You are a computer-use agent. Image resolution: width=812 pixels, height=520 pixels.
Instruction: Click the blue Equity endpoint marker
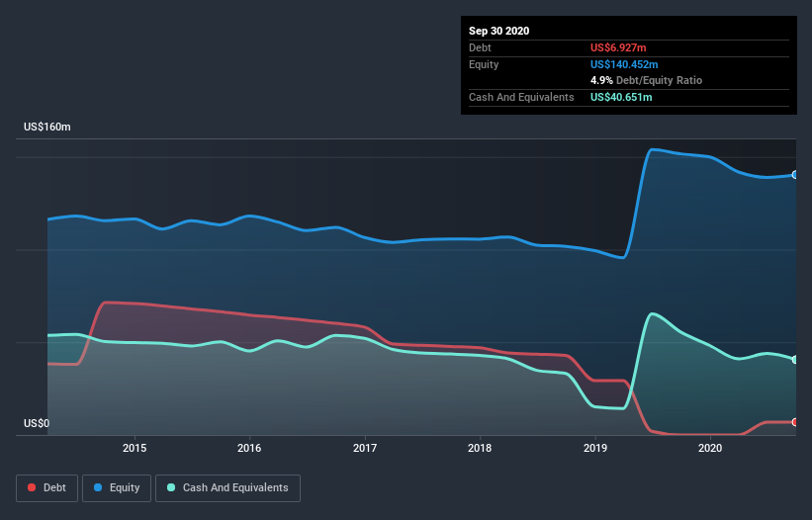(795, 175)
